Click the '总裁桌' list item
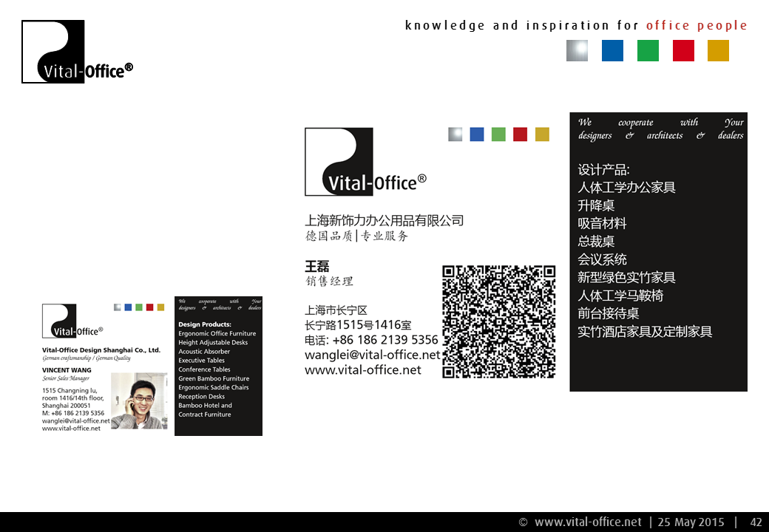 596,242
